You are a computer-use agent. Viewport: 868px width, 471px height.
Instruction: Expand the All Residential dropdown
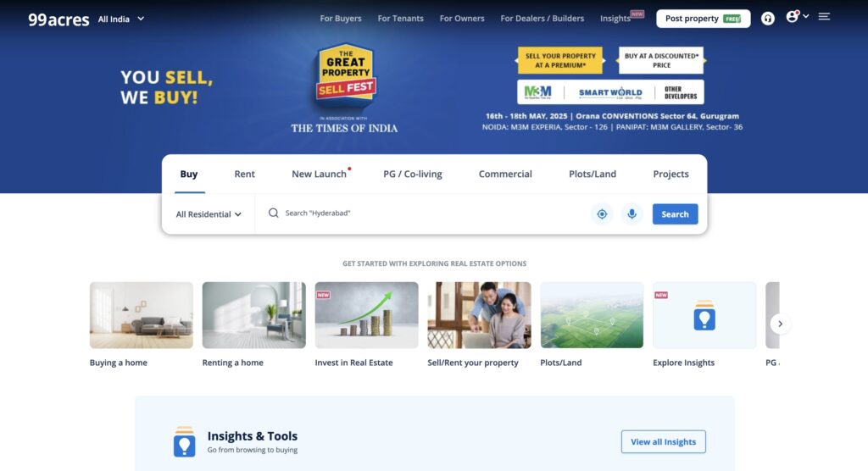click(x=209, y=214)
